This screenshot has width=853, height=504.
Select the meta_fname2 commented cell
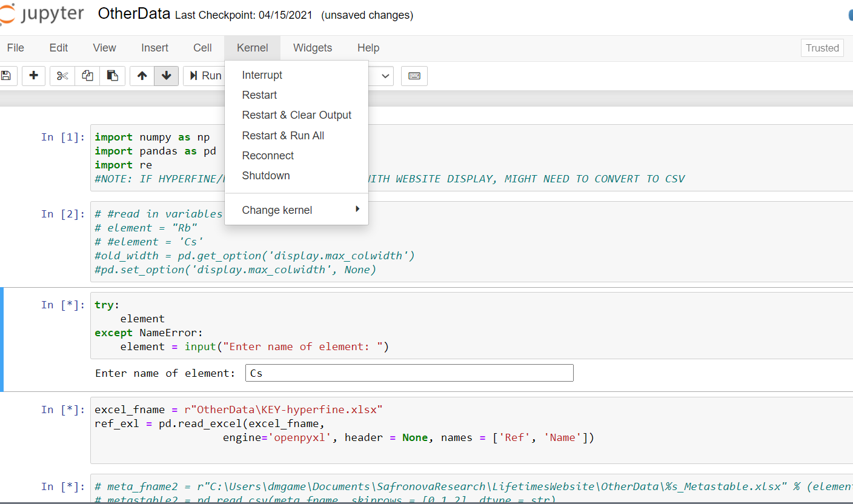click(x=471, y=489)
